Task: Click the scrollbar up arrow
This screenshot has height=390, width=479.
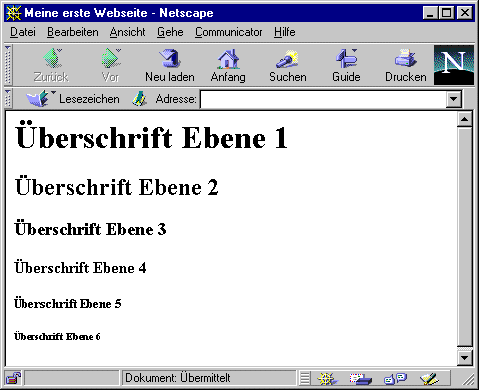Action: (465, 119)
